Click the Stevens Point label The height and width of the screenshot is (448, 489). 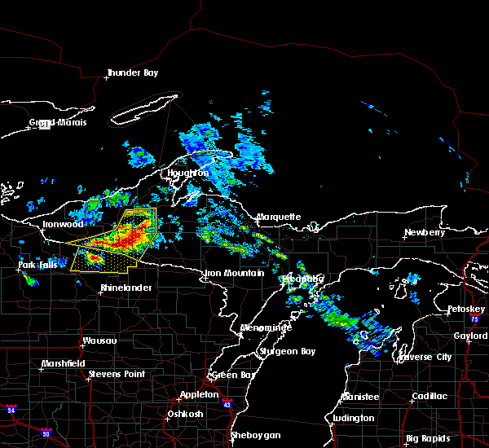[117, 374]
